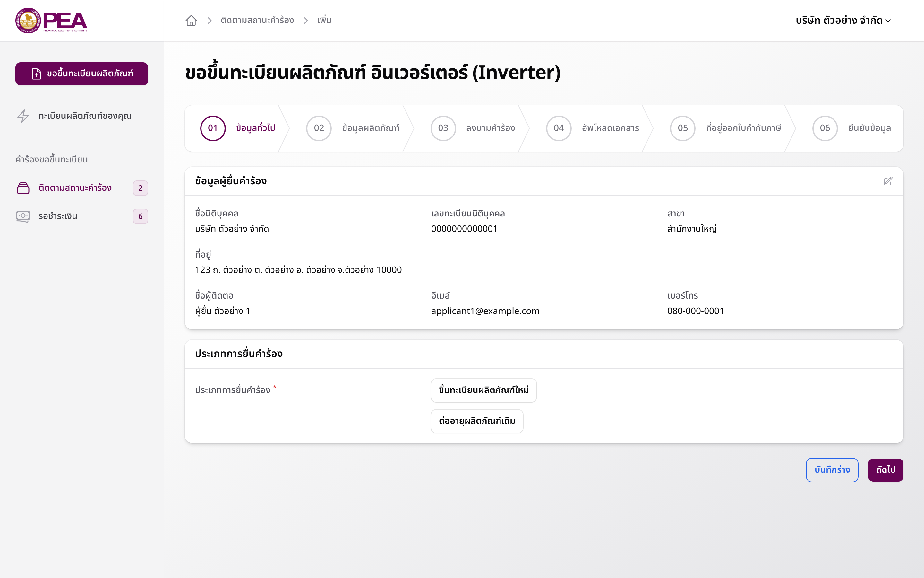The width and height of the screenshot is (924, 578).
Task: Click registration number 0000000000001
Action: 464,229
